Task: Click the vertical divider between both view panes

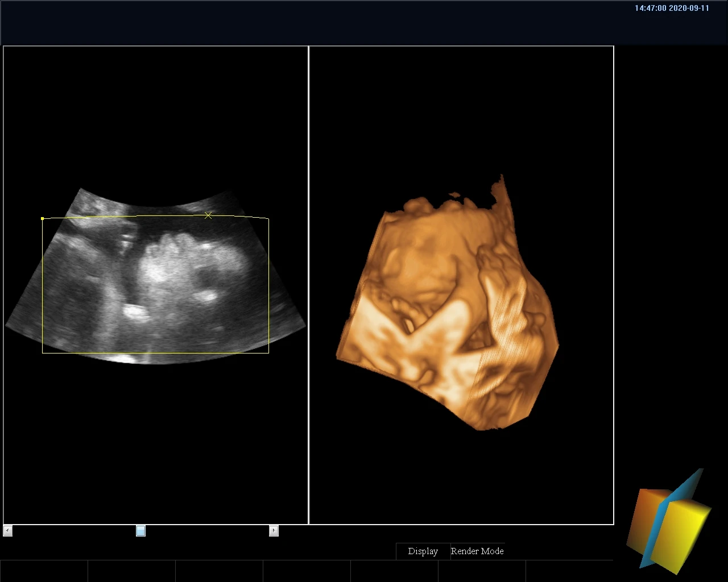Action: [x=308, y=284]
